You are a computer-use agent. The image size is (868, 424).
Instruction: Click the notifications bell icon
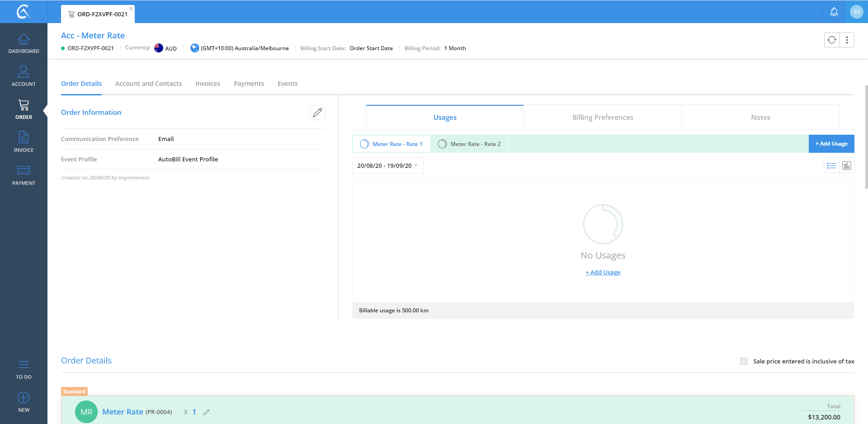pos(834,12)
